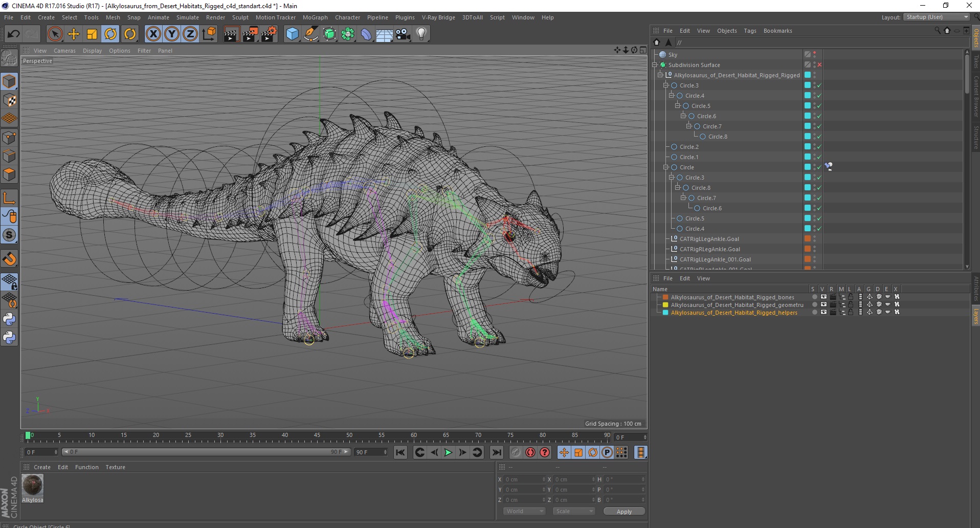This screenshot has width=980, height=528.
Task: Click bones layer orange color swatch
Action: 665,297
